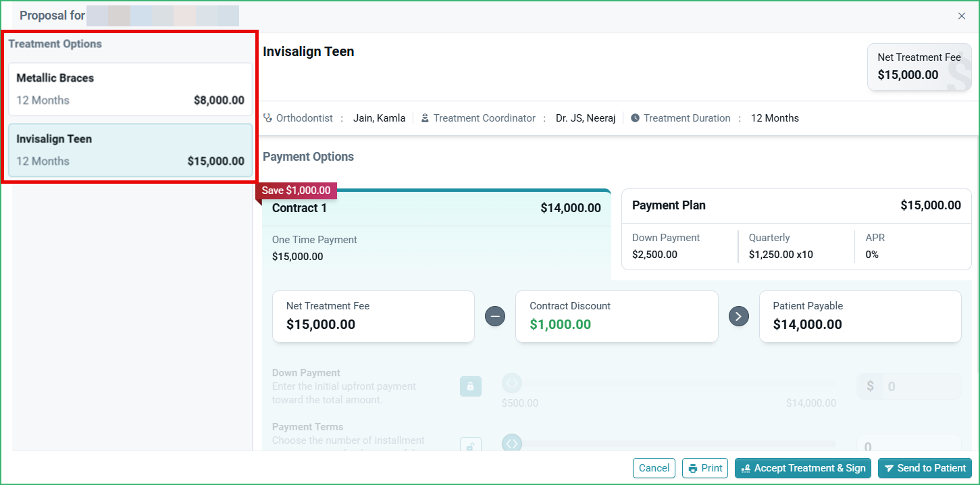Click the Payment Terms lock icon
This screenshot has height=485, width=980.
pyautogui.click(x=471, y=444)
